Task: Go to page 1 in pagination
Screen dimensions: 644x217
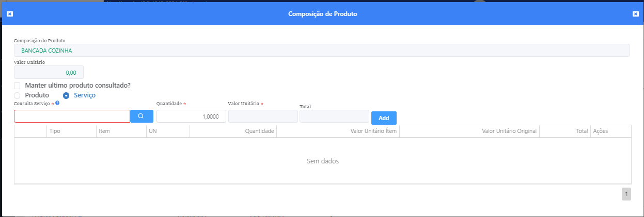Action: [626, 194]
